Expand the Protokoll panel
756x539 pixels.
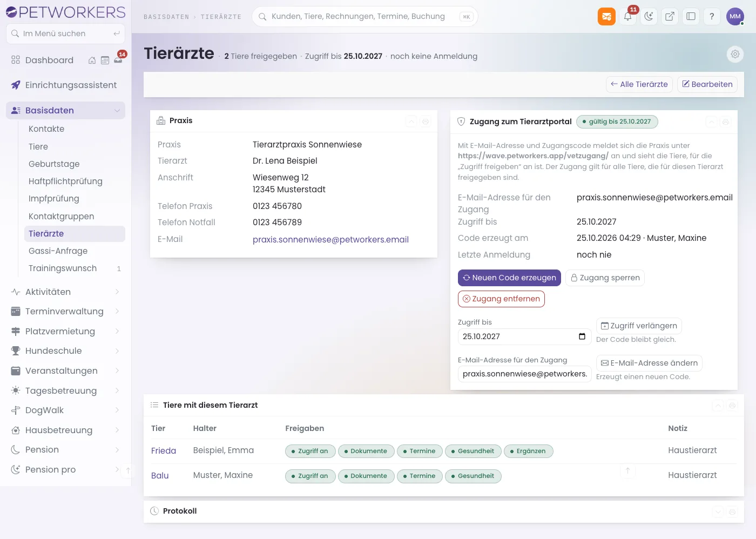coord(718,511)
